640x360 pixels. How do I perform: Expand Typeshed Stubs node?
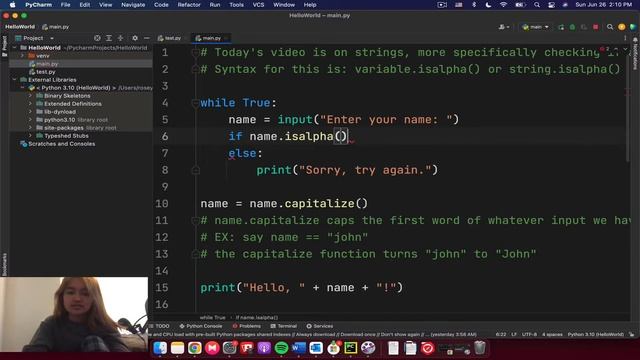pyautogui.click(x=30, y=136)
